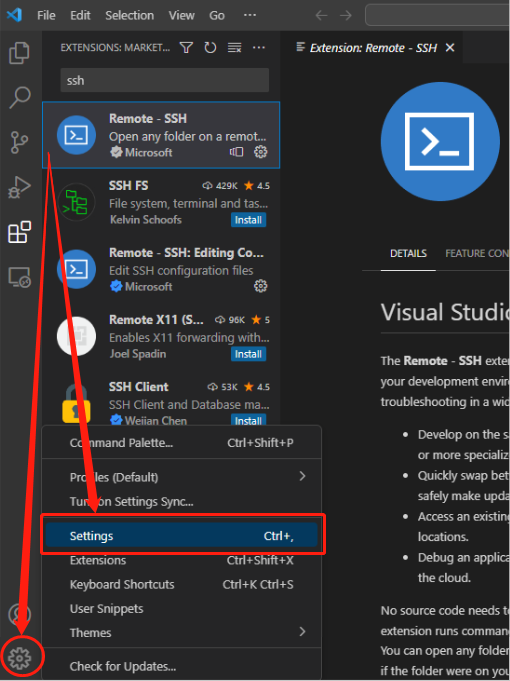Install the SSH Client extension
The height and width of the screenshot is (681, 510).
pyautogui.click(x=248, y=420)
